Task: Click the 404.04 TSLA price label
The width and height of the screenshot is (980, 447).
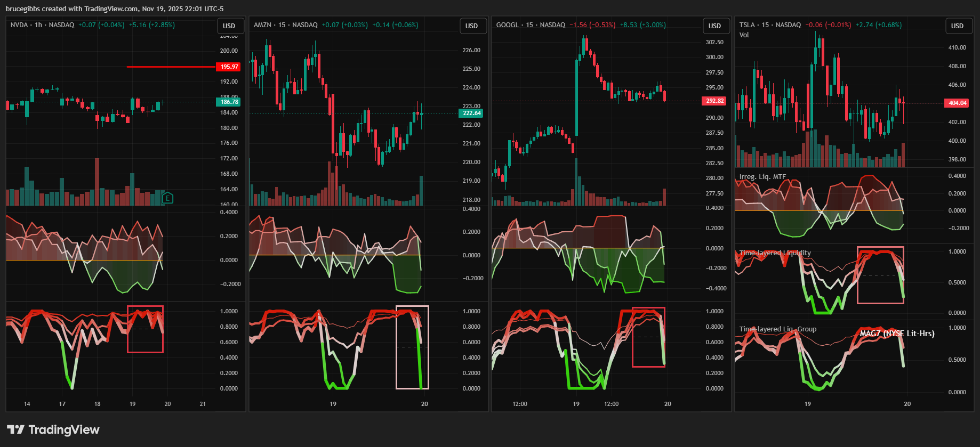Action: click(x=958, y=103)
